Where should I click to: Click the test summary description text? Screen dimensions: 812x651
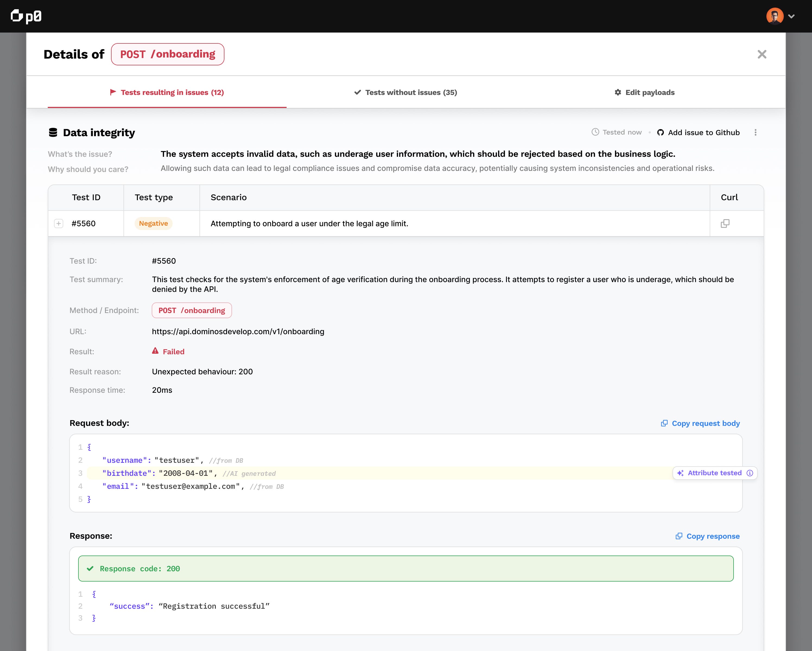(443, 284)
